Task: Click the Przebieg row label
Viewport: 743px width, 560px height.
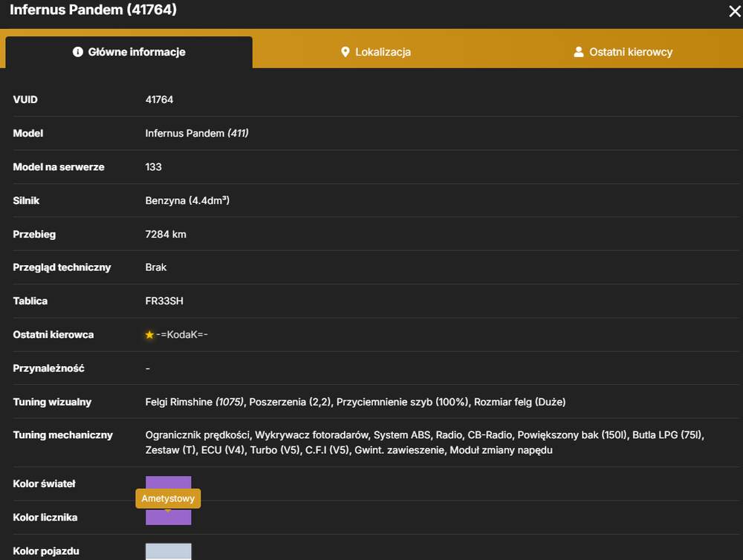Action: [34, 234]
